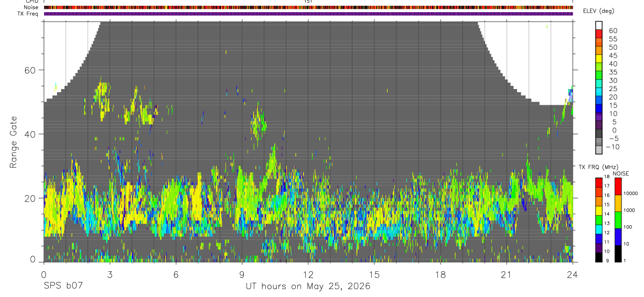Select the green 100 noise level swatch

(x=618, y=220)
